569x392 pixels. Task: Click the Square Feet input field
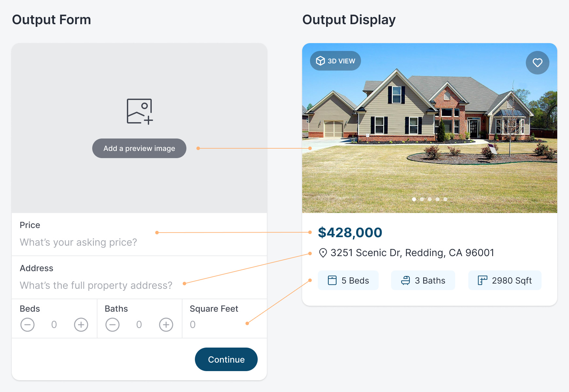(x=216, y=325)
